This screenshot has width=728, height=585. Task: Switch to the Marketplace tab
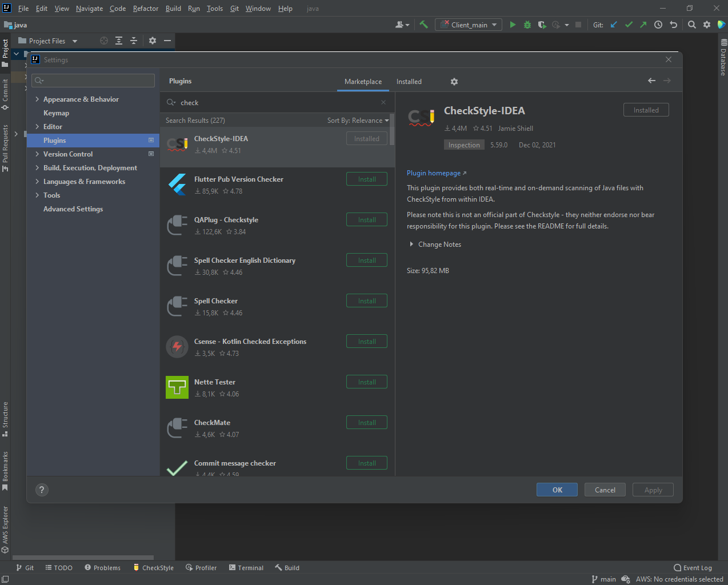[363, 82]
